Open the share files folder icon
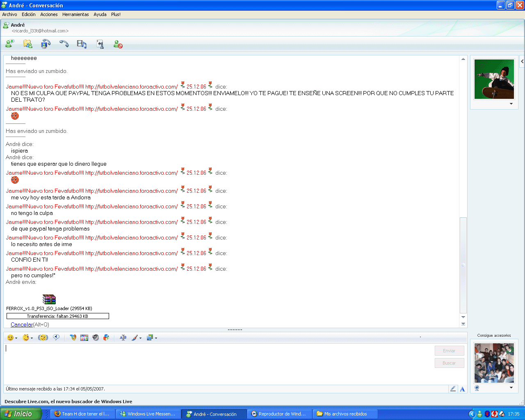The height and width of the screenshot is (420, 525). tap(28, 43)
